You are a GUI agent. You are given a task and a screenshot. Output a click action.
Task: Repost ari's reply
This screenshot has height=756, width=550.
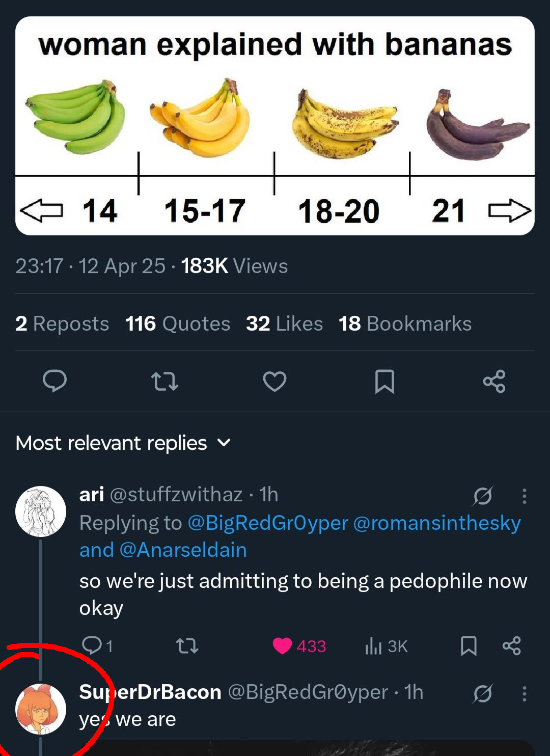click(x=187, y=646)
